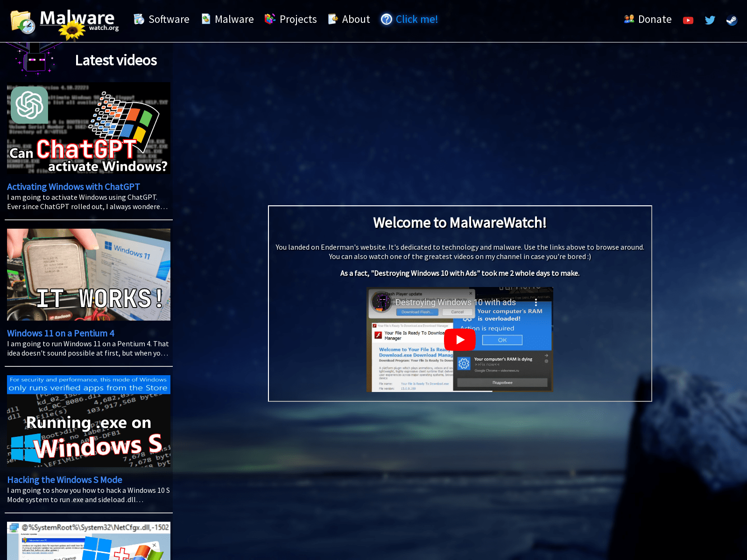This screenshot has width=747, height=560.
Task: Click 'I am going to run Windows 11' description
Action: (88, 349)
